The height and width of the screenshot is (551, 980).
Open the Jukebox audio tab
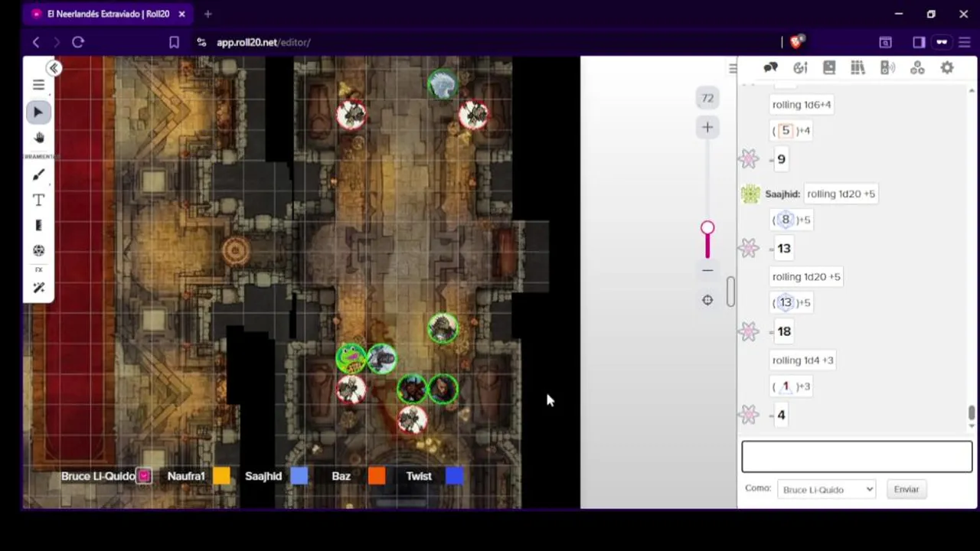pyautogui.click(x=888, y=68)
